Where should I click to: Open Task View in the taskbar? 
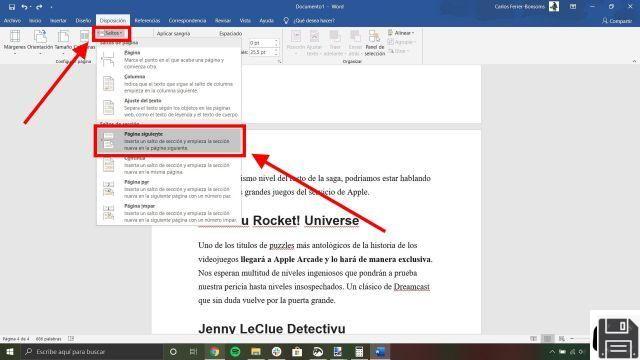[193, 351]
